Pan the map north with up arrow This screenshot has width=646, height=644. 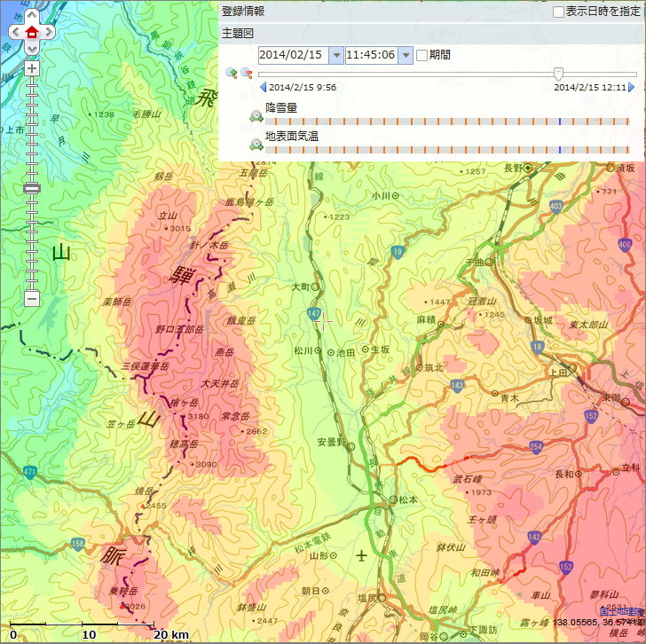click(32, 16)
